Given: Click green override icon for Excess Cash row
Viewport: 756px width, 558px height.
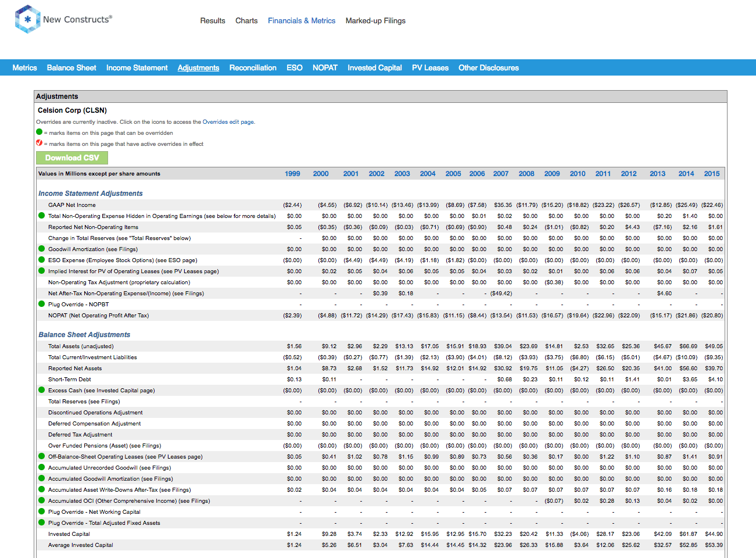Looking at the screenshot, I should pyautogui.click(x=41, y=390).
